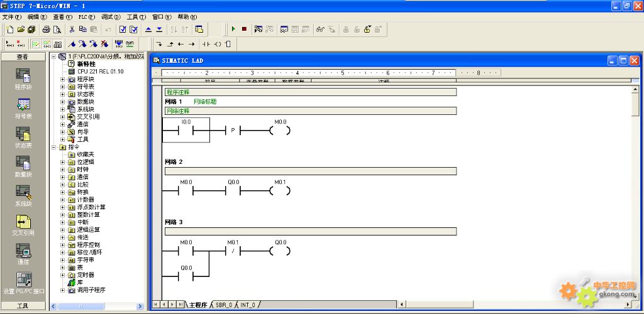The height and width of the screenshot is (314, 644).
Task: Click the red STOP icon
Action: [244, 29]
